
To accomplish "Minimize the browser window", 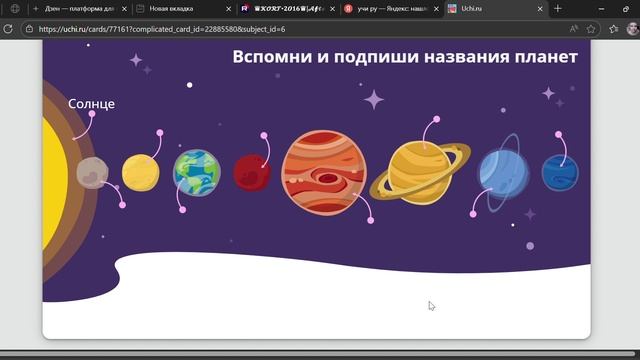I will (601, 9).
